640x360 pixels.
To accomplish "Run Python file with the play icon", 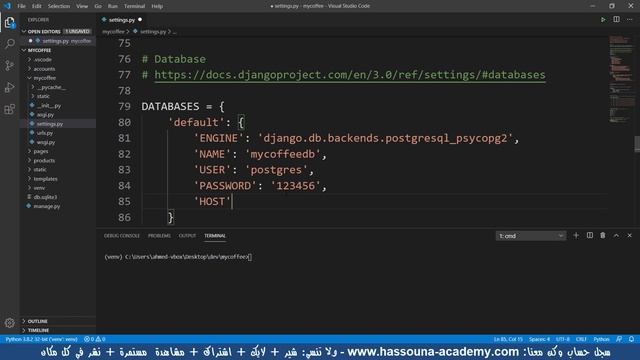I will pyautogui.click(x=603, y=20).
